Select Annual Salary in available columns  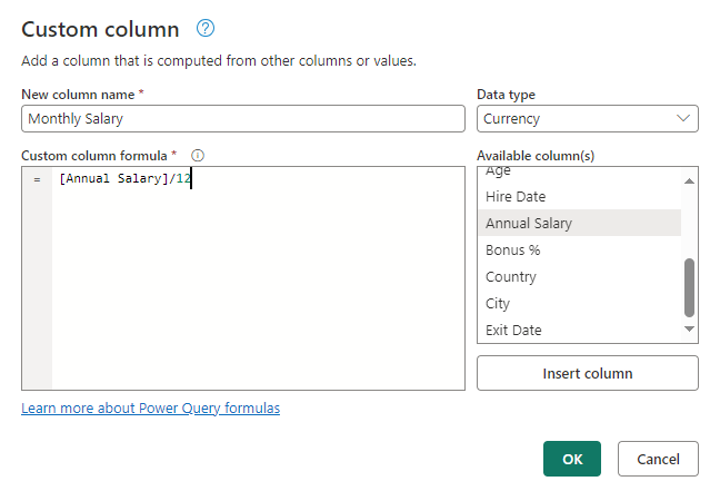tap(579, 223)
